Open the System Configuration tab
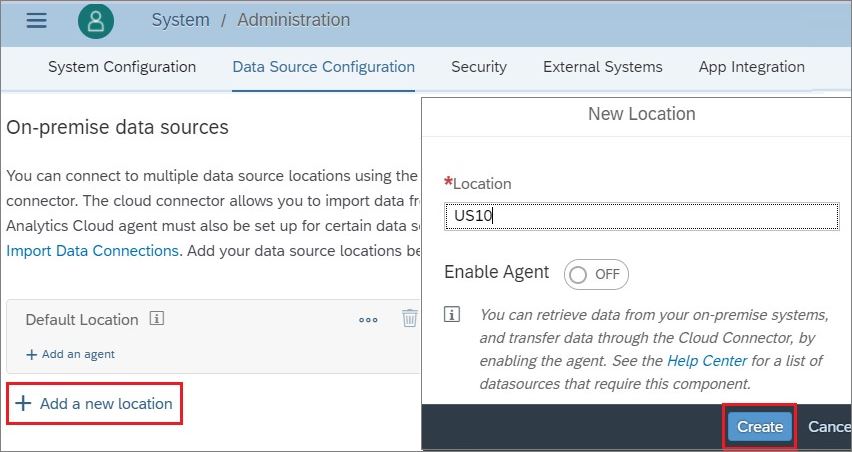The width and height of the screenshot is (852, 452). click(122, 67)
